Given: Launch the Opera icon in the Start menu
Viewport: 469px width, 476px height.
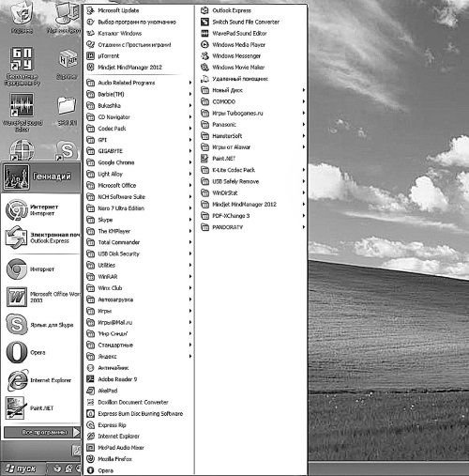Looking at the screenshot, I should click(x=17, y=352).
